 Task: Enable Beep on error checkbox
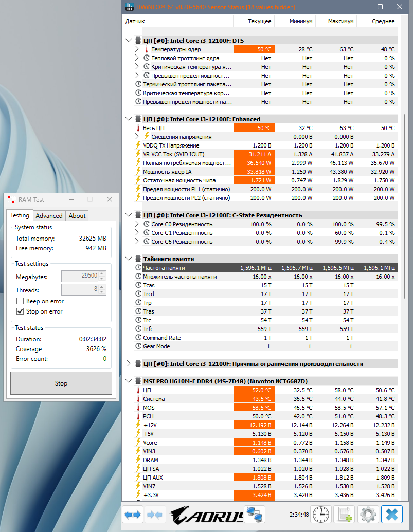click(x=20, y=301)
